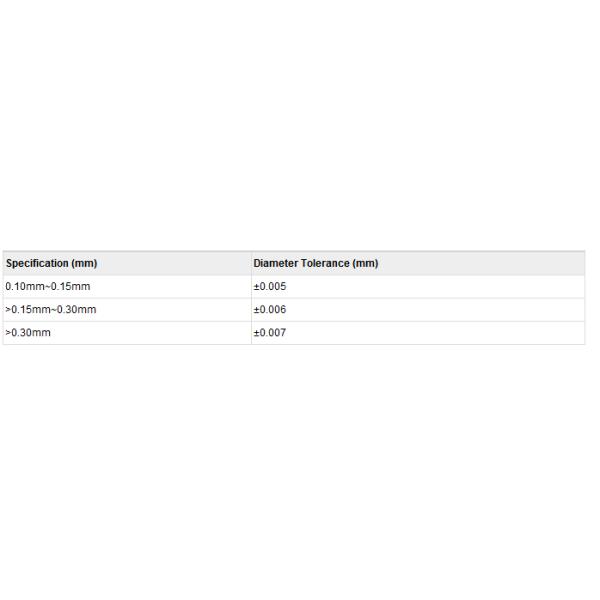The width and height of the screenshot is (600, 600).
Task: Select the >0.30mm specification cell
Action: pyautogui.click(x=28, y=333)
